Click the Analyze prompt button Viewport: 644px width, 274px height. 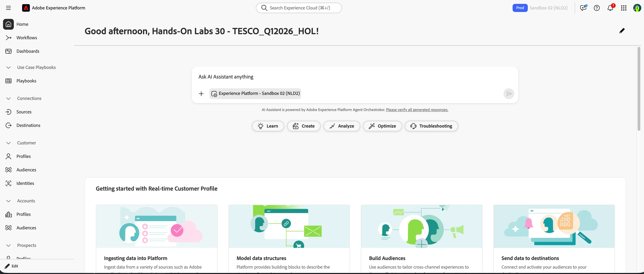coord(342,126)
